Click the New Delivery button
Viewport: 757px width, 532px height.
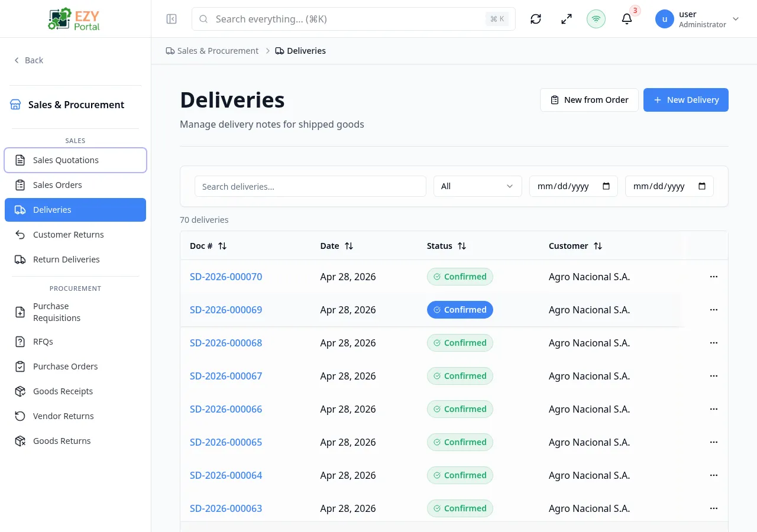click(x=686, y=100)
